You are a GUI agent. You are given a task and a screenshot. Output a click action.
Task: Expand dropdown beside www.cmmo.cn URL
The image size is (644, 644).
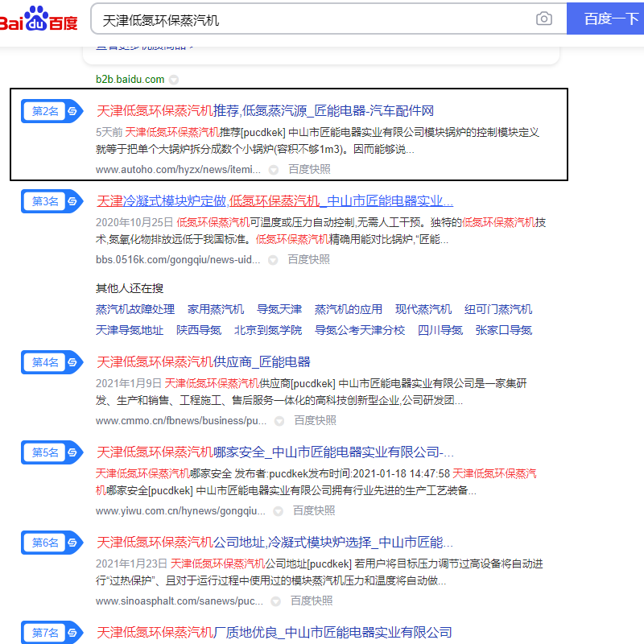[x=279, y=421]
